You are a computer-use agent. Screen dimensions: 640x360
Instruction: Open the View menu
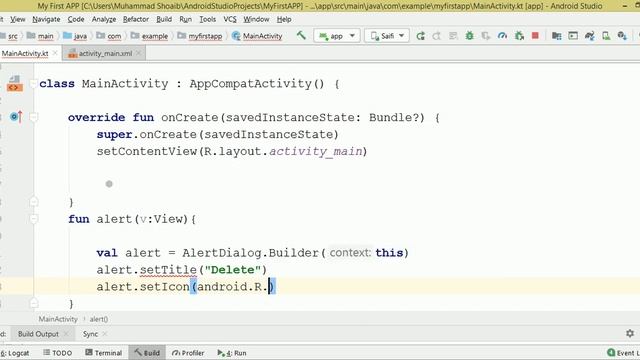(x=18, y=19)
